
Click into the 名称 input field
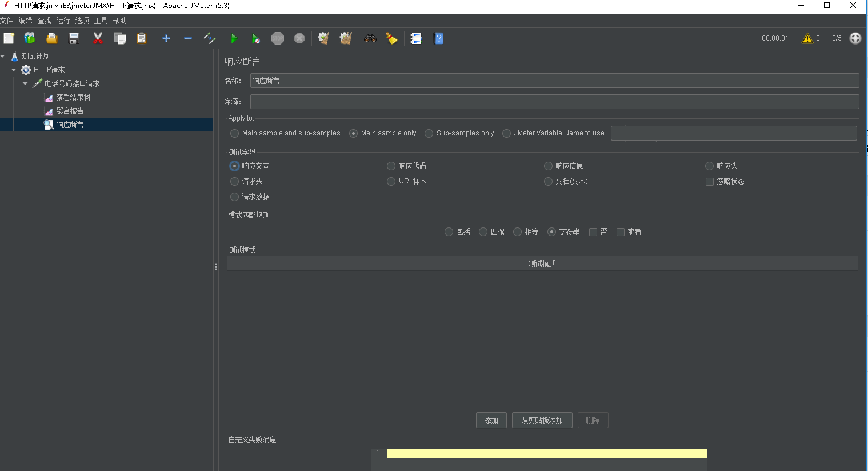pos(554,81)
